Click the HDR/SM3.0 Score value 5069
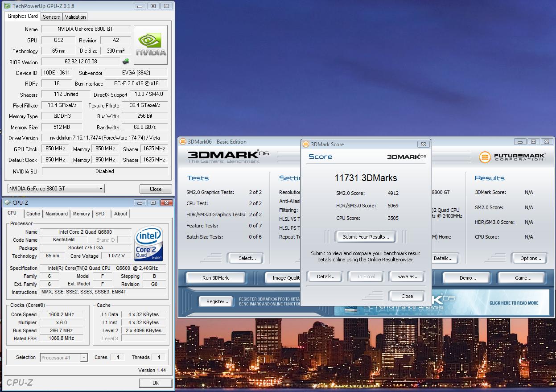The image size is (556, 392). [393, 206]
